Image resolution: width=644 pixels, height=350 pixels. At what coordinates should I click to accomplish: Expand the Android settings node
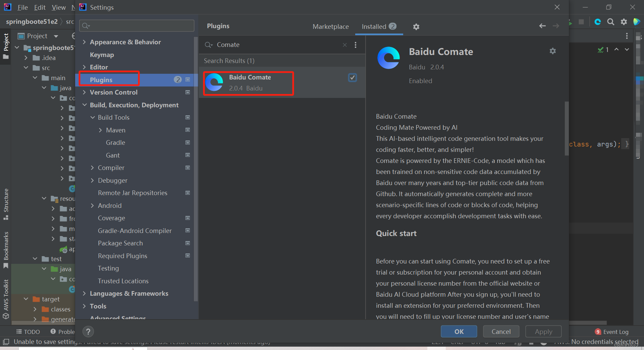93,206
